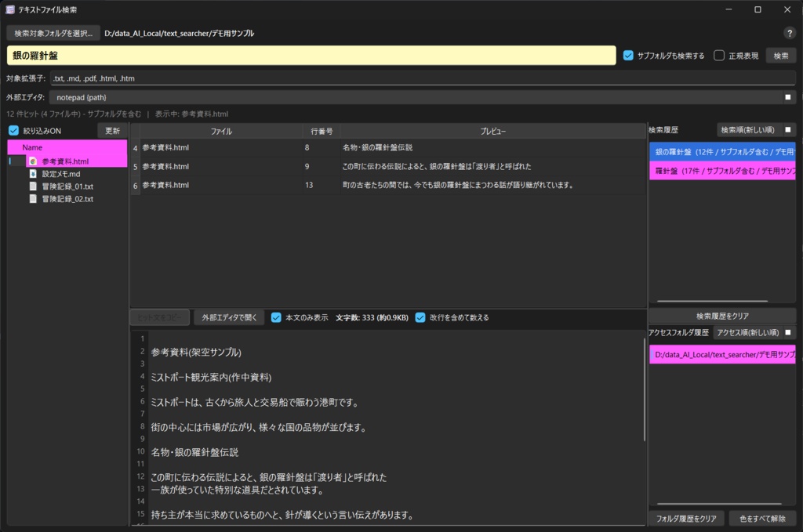This screenshot has width=803, height=532.
Task: Click the 設定メモ.md file icon
Action: (33, 174)
